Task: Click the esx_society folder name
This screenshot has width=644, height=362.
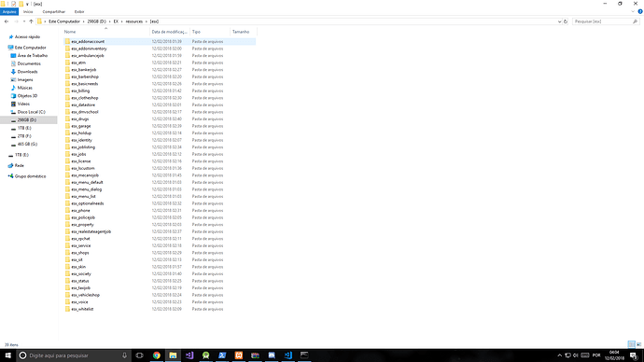Action: pos(81,273)
